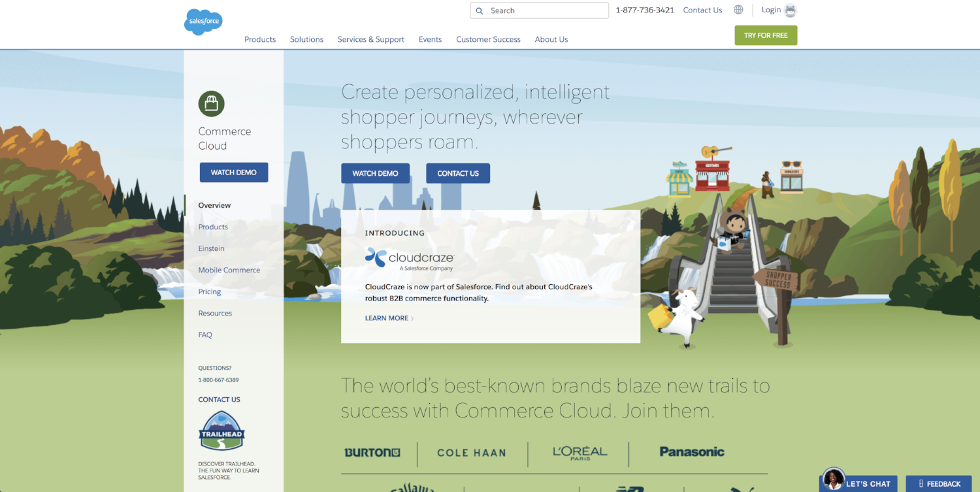Screen dimensions: 980x492
Task: Click the Commerce Cloud sidebar title
Action: tap(225, 139)
